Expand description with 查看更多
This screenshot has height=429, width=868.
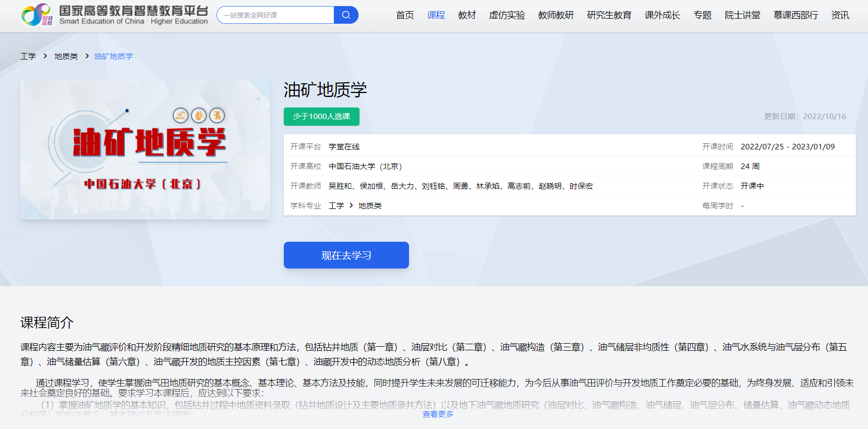(438, 414)
